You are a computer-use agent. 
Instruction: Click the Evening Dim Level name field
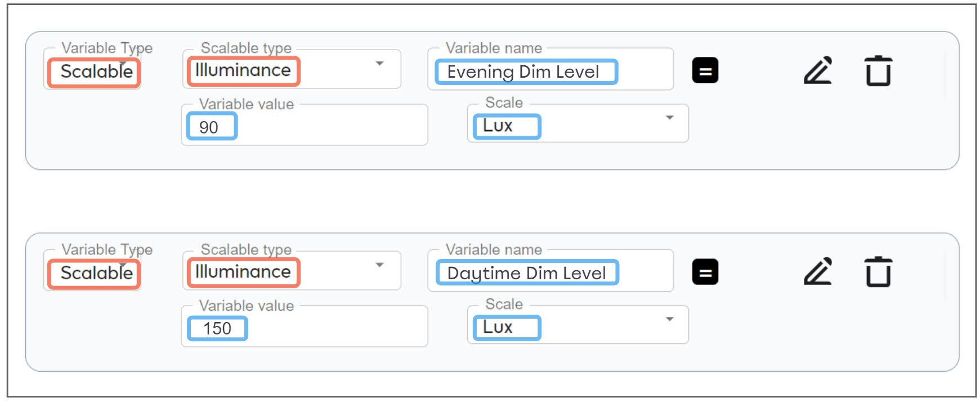pyautogui.click(x=551, y=69)
